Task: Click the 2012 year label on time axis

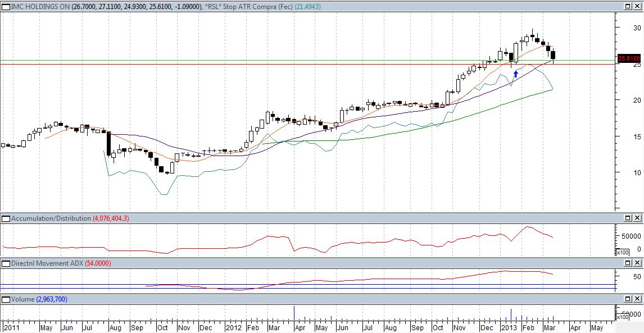Action: pyautogui.click(x=233, y=327)
